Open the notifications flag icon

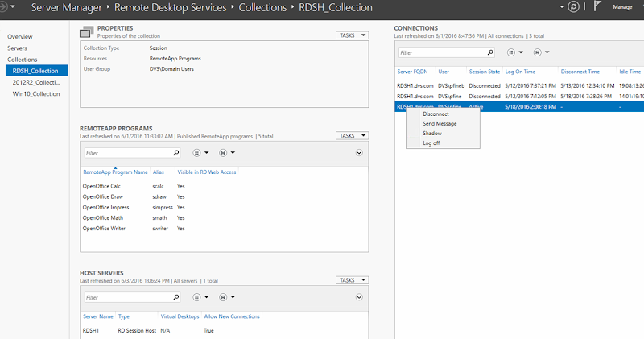tap(597, 6)
